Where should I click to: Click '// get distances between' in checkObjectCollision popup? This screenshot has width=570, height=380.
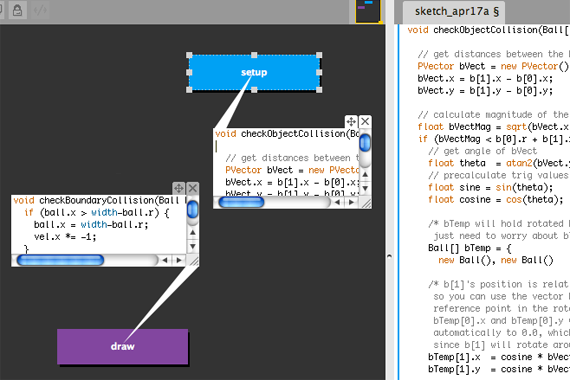click(x=292, y=158)
